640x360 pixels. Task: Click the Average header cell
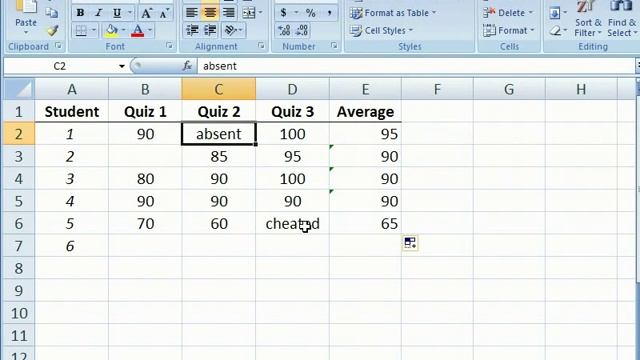pyautogui.click(x=365, y=111)
